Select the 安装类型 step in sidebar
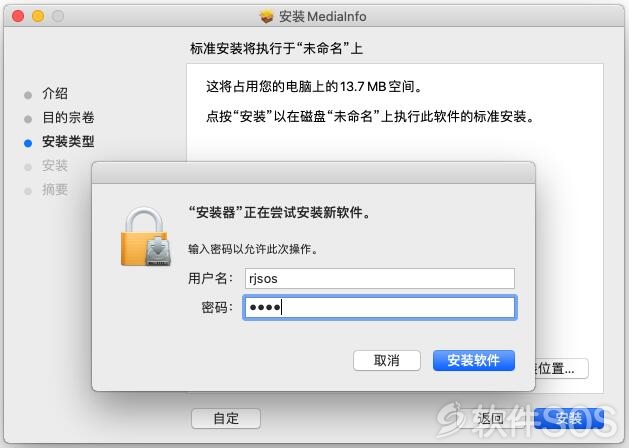Screen dimensions: 629x448 68,142
